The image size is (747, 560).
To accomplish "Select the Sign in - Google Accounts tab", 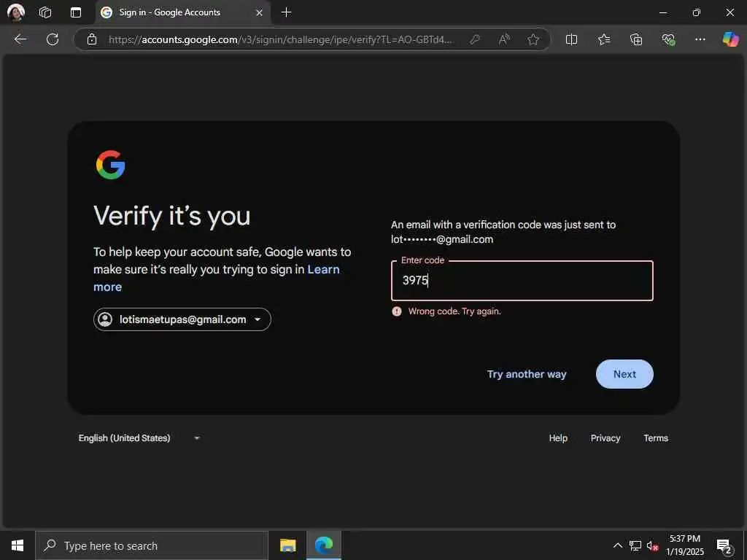I will (183, 12).
